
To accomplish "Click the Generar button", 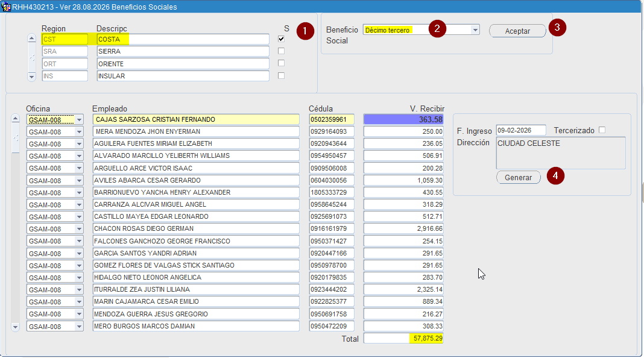I will coord(519,177).
